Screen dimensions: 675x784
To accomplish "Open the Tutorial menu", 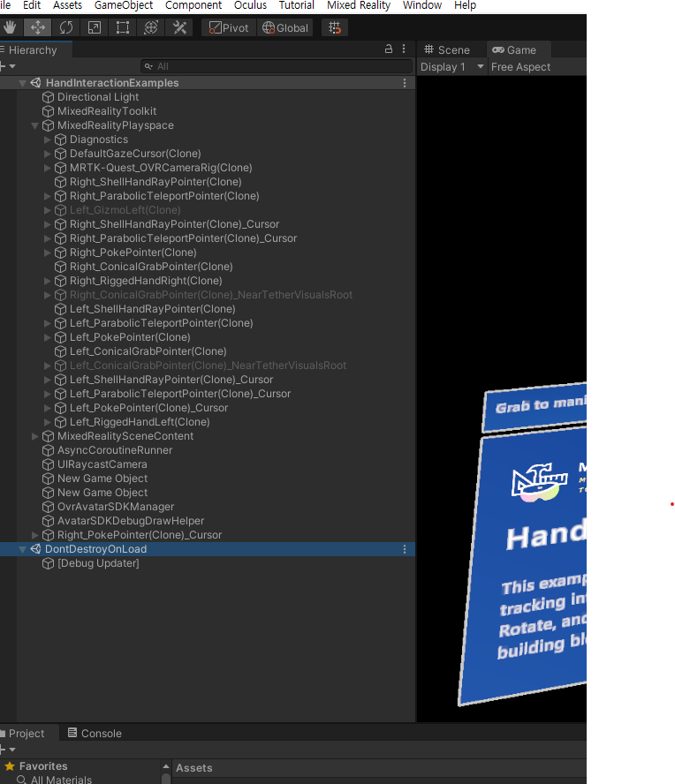I will [x=296, y=5].
